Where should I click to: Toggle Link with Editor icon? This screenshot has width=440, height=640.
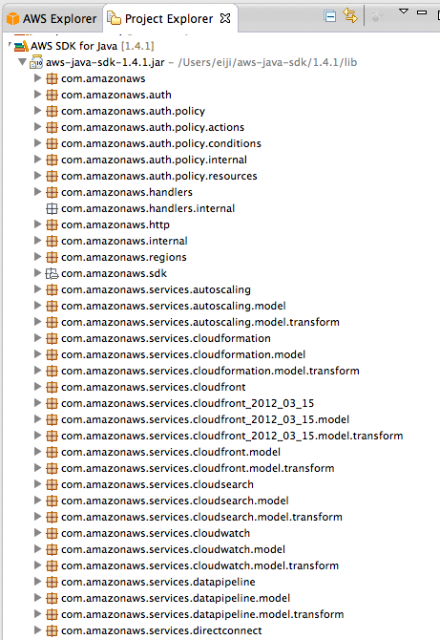click(350, 16)
